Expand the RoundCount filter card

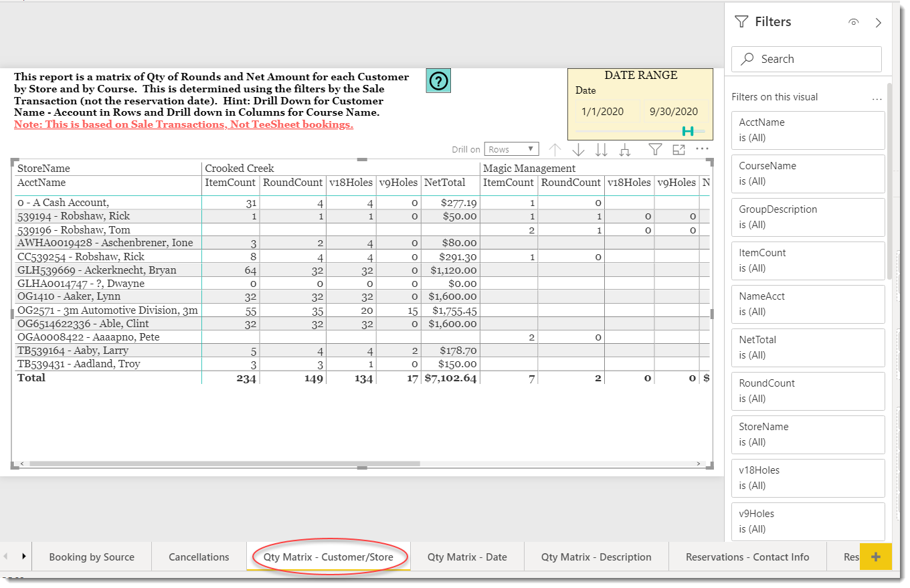point(808,391)
